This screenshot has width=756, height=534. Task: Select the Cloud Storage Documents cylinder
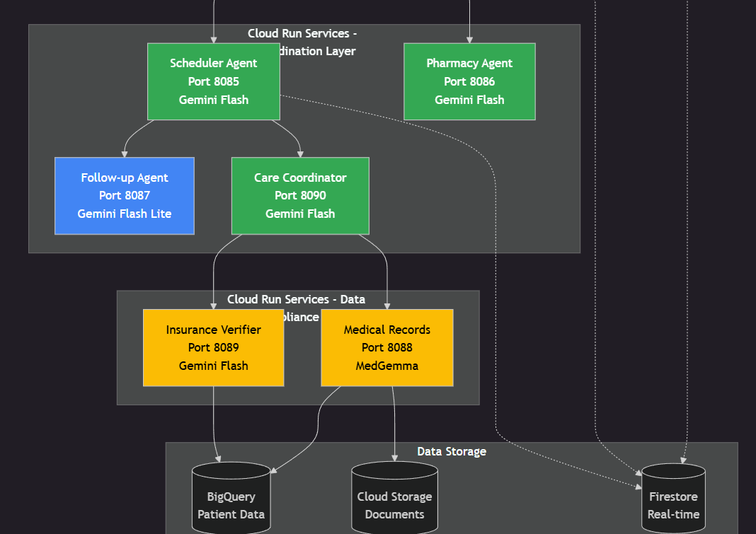point(395,499)
